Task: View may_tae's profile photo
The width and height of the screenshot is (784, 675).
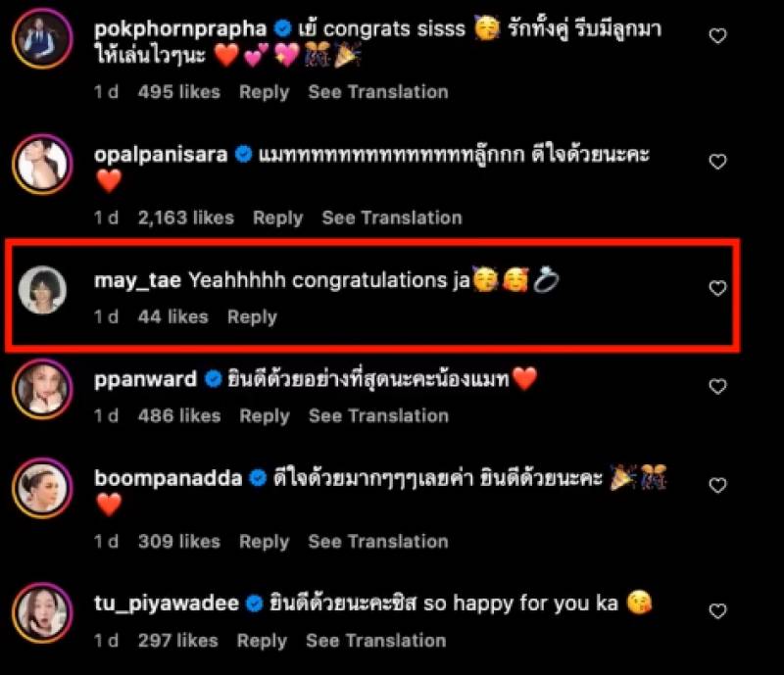Action: click(x=42, y=290)
